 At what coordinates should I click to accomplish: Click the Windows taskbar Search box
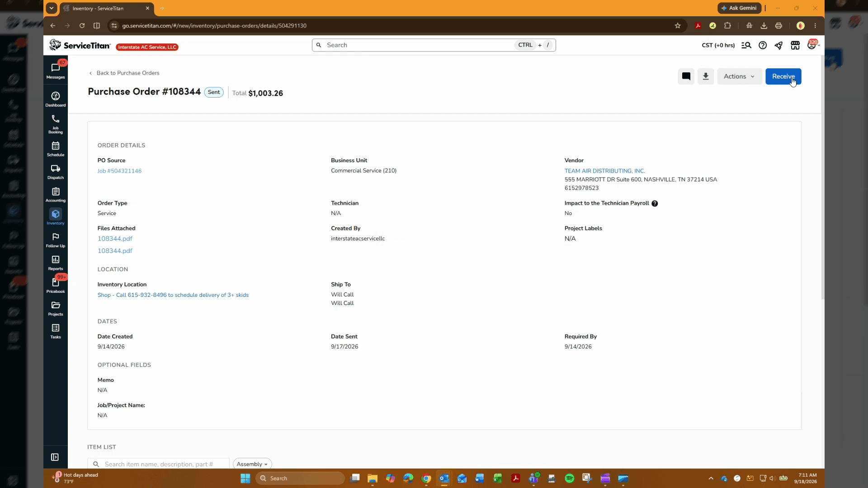tap(300, 478)
